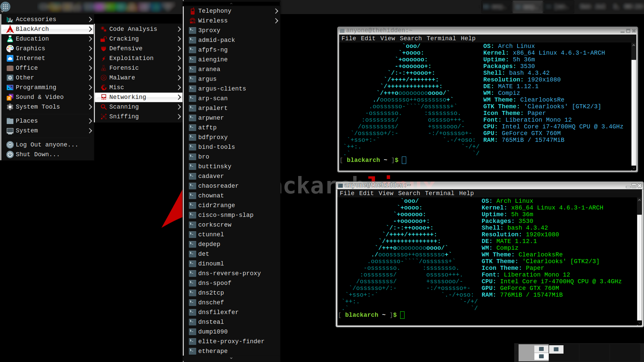
Task: Open Help menu in lower terminal
Action: click(x=466, y=193)
